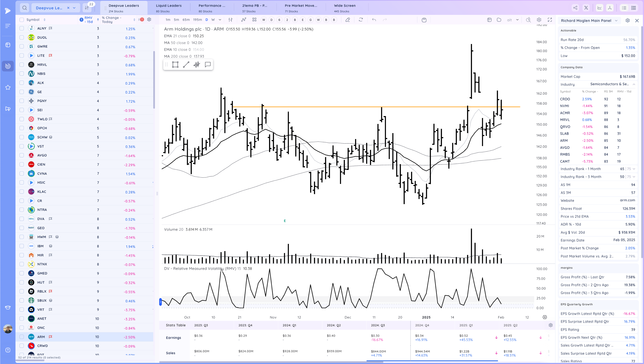The width and height of the screenshot is (644, 364).
Task: Enter fullscreen chart mode
Action: tap(550, 20)
